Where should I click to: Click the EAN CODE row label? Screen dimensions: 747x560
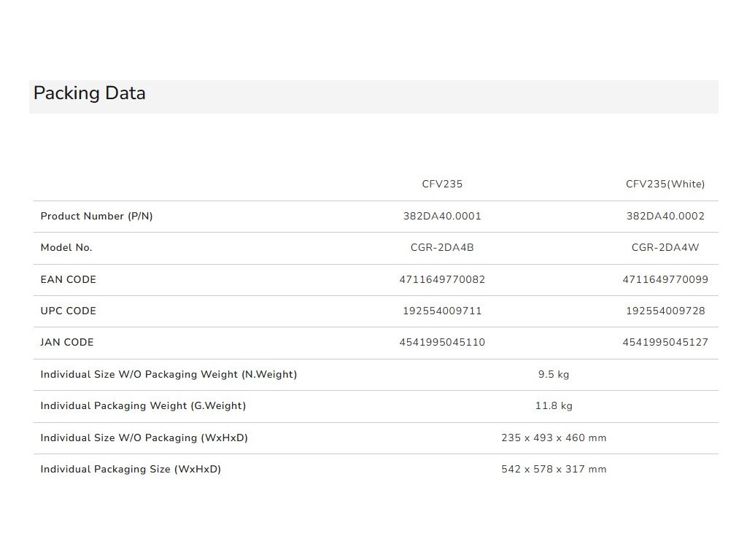[x=68, y=280]
